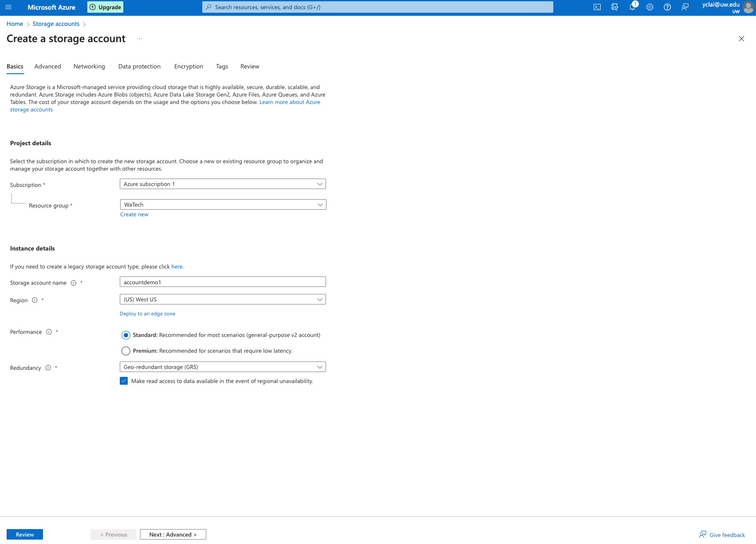756x544 pixels.
Task: Open the Region dropdown
Action: [223, 299]
